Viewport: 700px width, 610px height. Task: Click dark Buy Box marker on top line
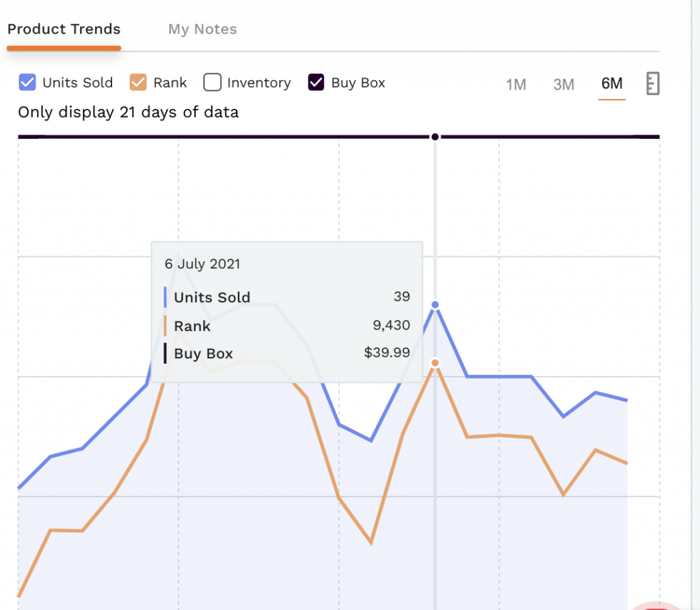coord(435,137)
